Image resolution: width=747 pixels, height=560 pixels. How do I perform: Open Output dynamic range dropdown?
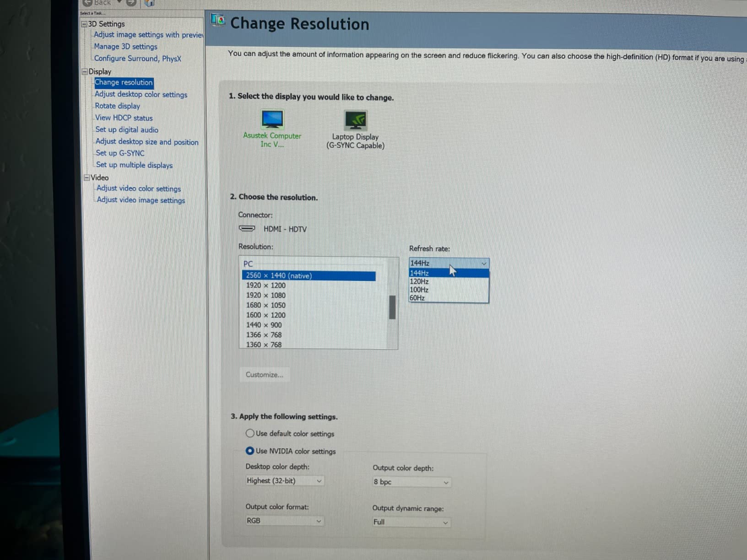click(x=411, y=522)
